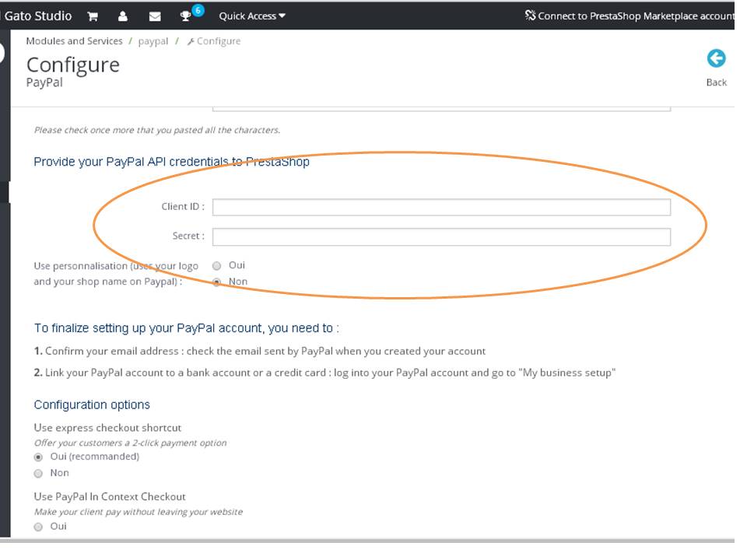Click the blue Back arrow icon
Viewport: 747px width, 560px height.
pyautogui.click(x=716, y=58)
